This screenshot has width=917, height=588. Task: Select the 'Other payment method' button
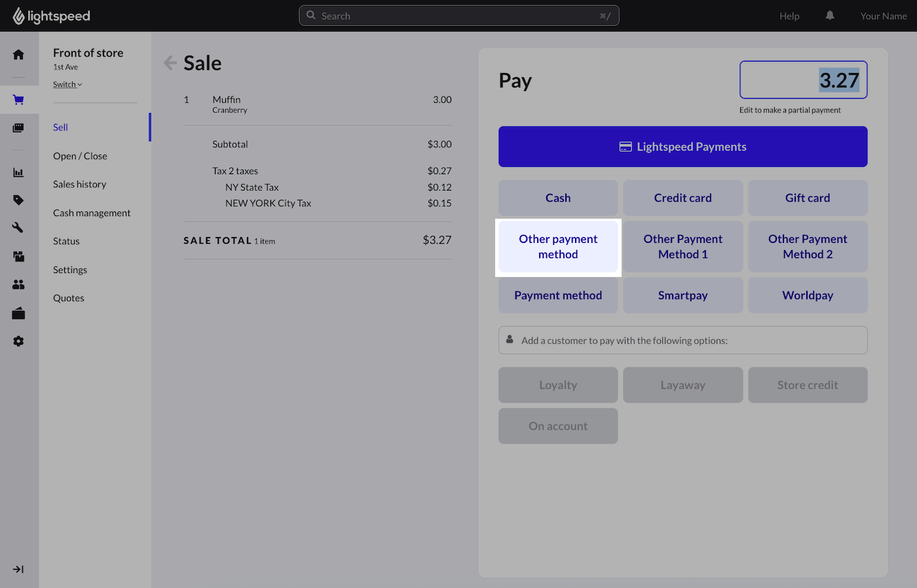[558, 247]
